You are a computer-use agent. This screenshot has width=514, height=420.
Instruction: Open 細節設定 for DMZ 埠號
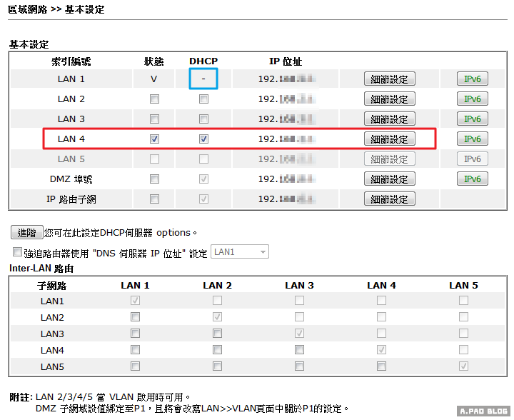[x=389, y=179]
